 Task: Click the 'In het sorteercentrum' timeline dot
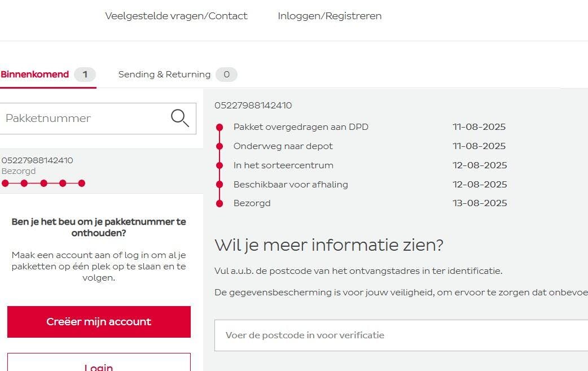point(220,165)
